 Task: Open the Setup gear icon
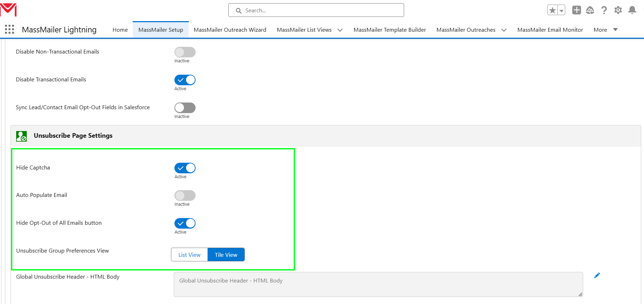click(x=618, y=10)
